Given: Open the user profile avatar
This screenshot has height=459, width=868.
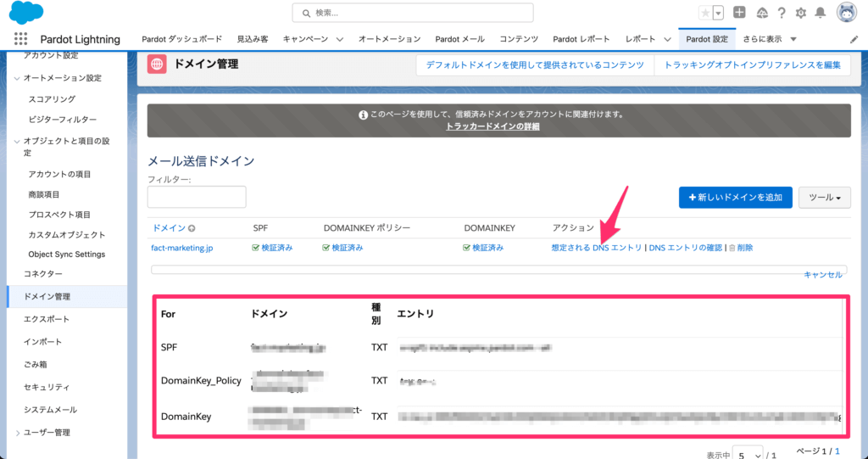Looking at the screenshot, I should 847,12.
